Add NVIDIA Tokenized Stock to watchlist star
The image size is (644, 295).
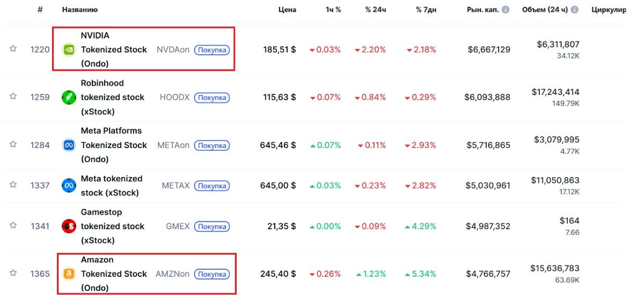coord(13,49)
